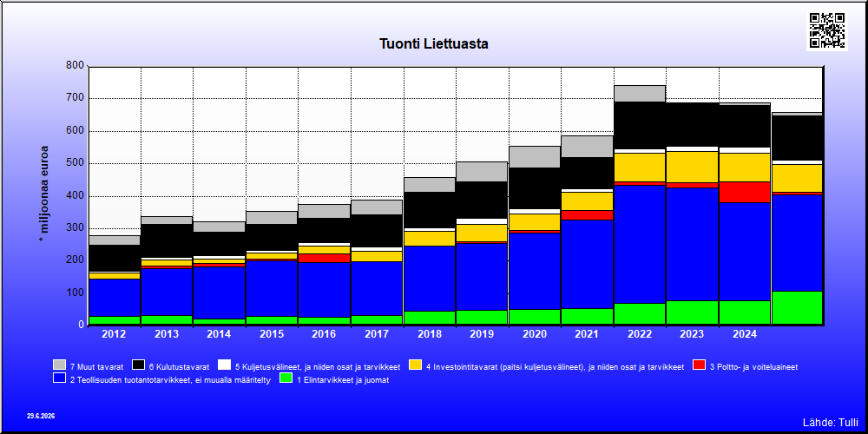
Task: Click the QR code in the corner
Action: 827,30
